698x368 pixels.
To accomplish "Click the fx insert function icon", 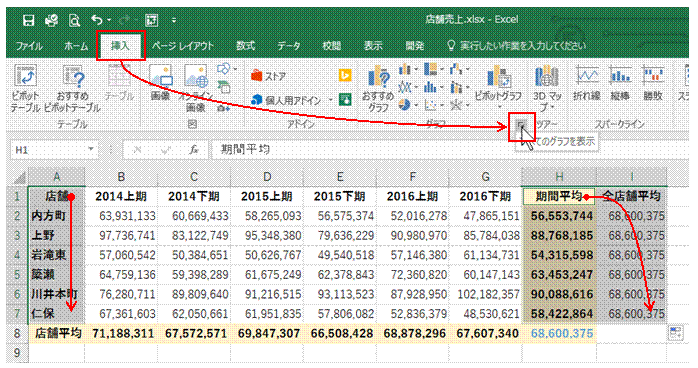I will [x=194, y=150].
